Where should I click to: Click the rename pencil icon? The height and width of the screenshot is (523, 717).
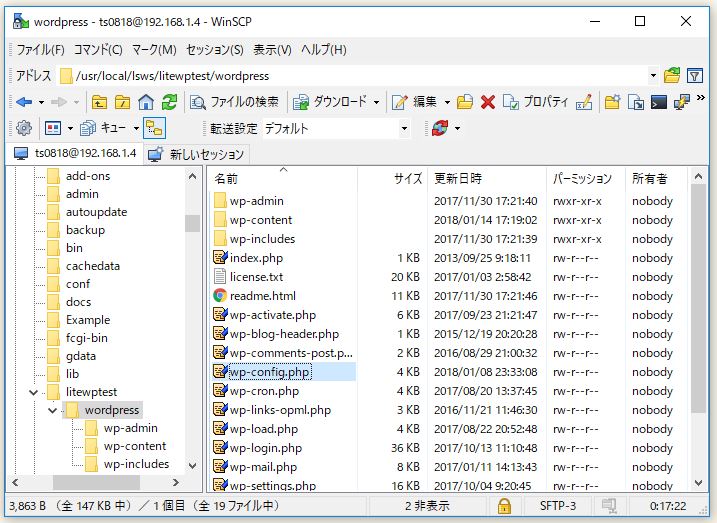pyautogui.click(x=584, y=102)
